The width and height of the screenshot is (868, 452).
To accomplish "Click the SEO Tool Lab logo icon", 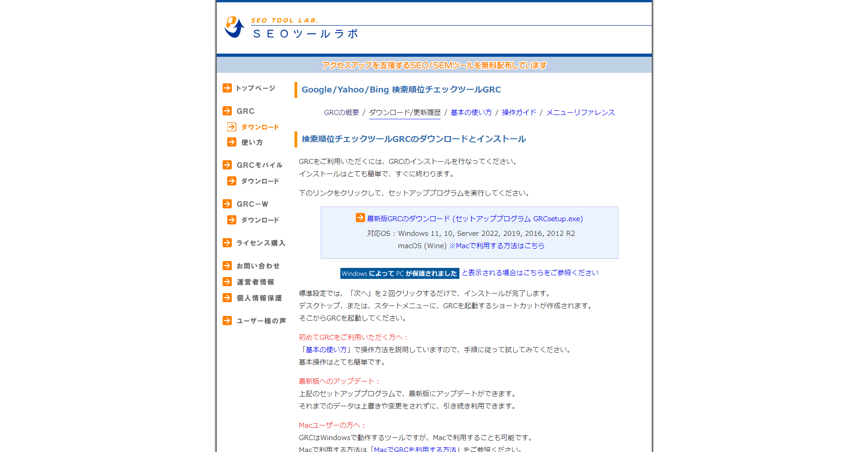I will tap(234, 27).
